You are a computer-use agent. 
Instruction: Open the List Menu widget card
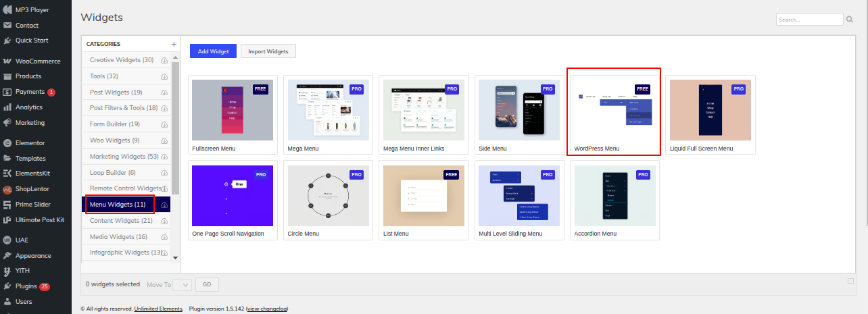pos(423,200)
